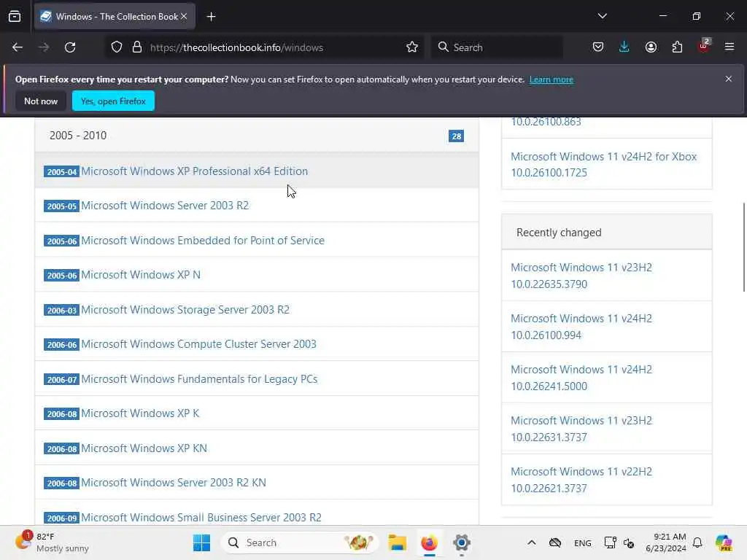Show site security lock information

click(137, 47)
